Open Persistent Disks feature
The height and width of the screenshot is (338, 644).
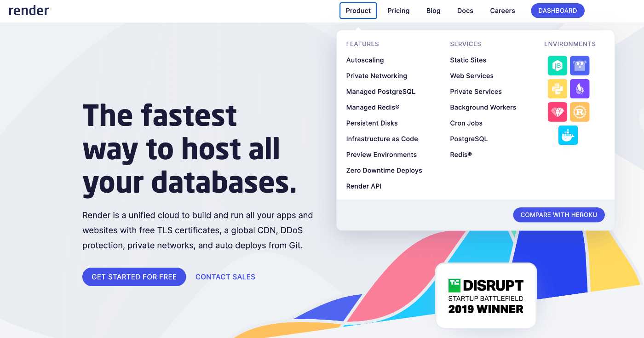click(x=372, y=123)
